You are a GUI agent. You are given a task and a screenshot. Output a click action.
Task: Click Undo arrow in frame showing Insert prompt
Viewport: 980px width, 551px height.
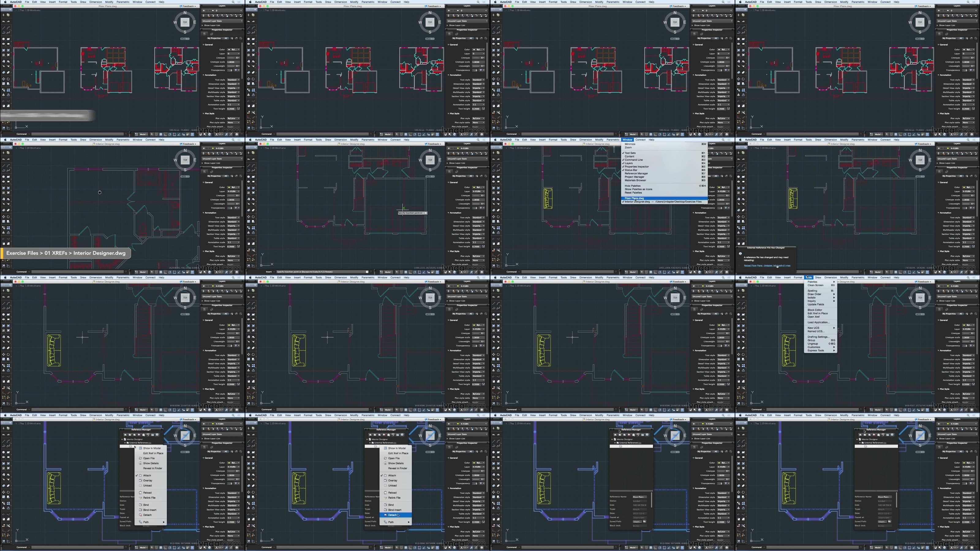point(248,159)
